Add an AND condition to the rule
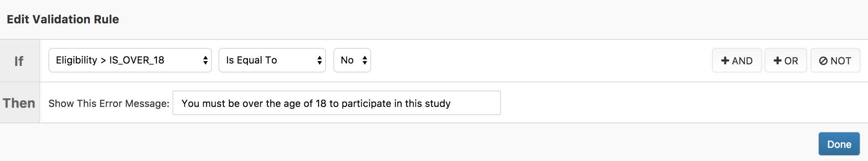 pyautogui.click(x=737, y=61)
